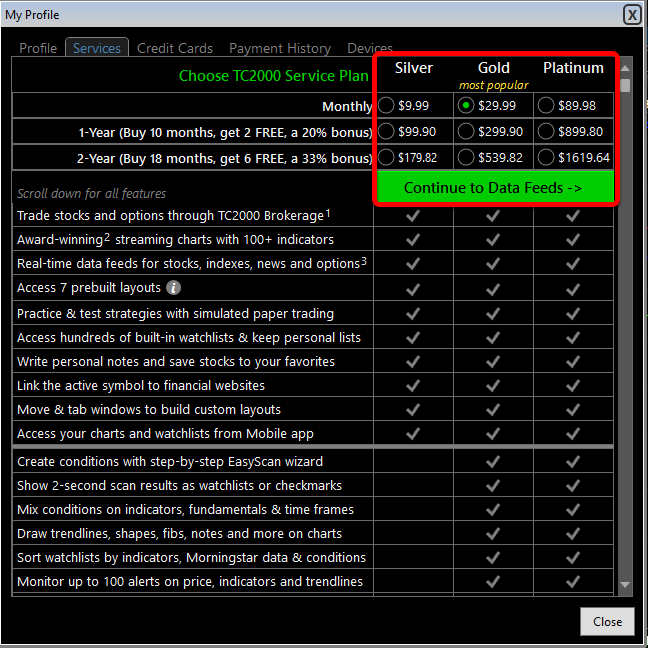The height and width of the screenshot is (648, 648).
Task: Click 'Move & tab windows' feature row
Action: [193, 409]
